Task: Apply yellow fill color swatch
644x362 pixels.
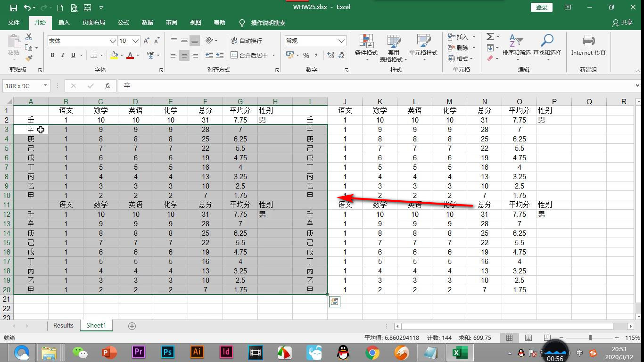Action: click(x=114, y=55)
